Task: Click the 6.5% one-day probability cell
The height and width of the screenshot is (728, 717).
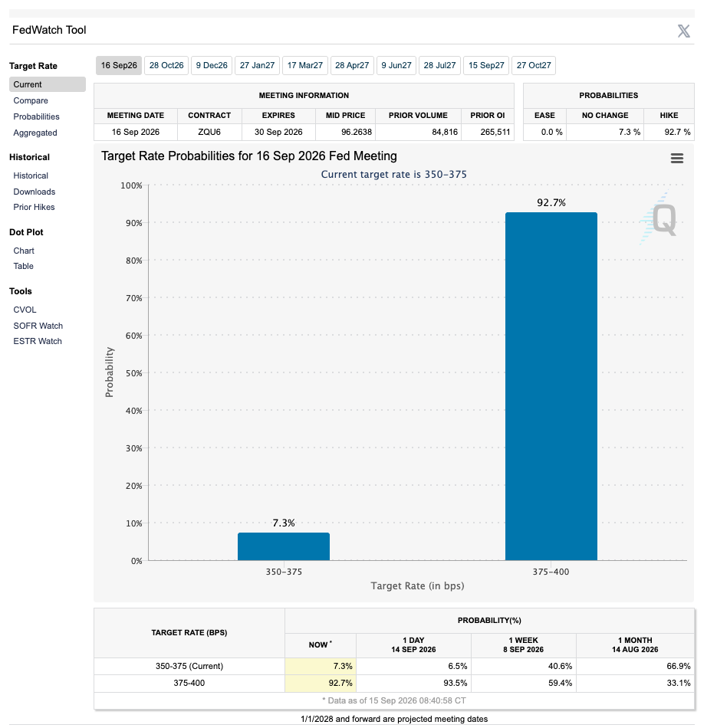Action: click(413, 666)
